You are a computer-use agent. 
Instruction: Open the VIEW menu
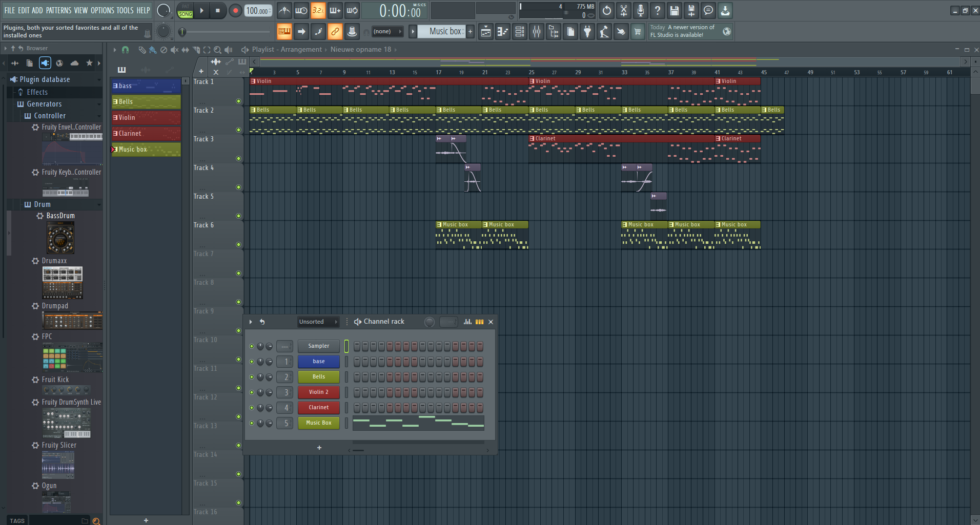tap(81, 10)
